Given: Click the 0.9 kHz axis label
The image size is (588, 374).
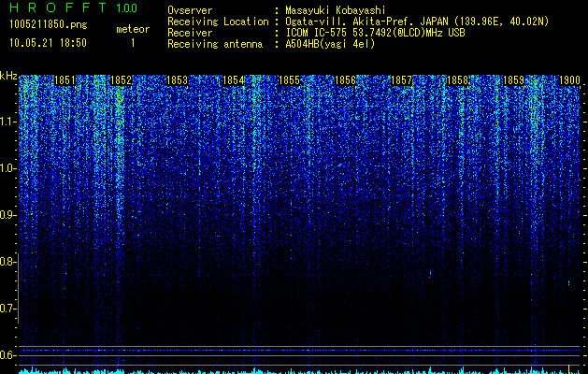Looking at the screenshot, I should pyautogui.click(x=7, y=215).
